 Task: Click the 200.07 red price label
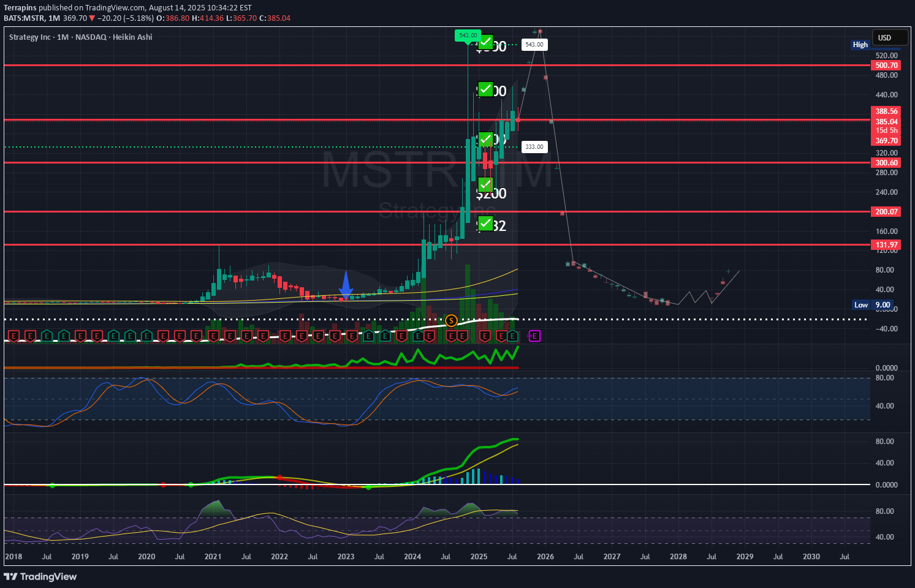click(886, 212)
